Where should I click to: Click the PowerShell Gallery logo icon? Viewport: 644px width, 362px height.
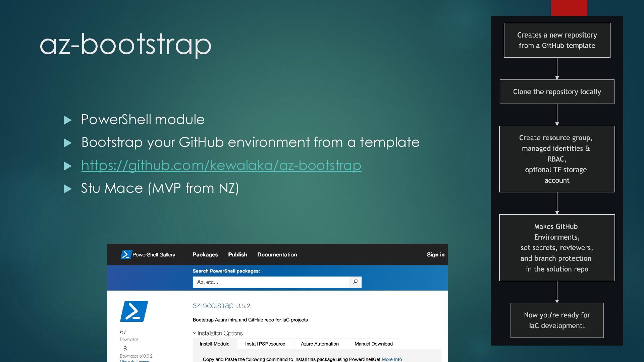click(x=126, y=255)
